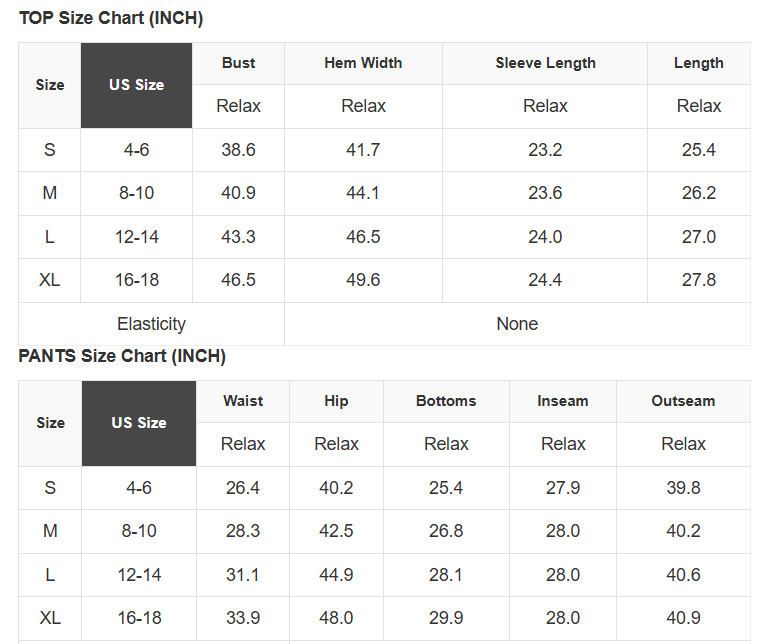This screenshot has height=644, width=769.
Task: Select the None elasticity value cell
Action: 517,324
